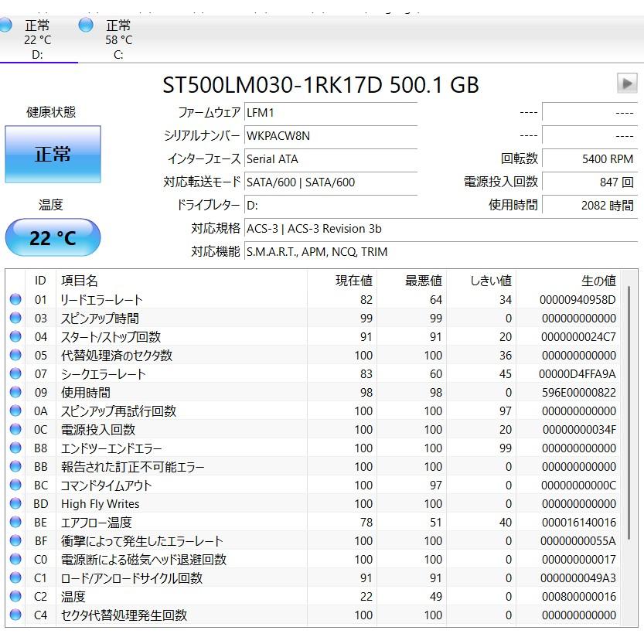The height and width of the screenshot is (644, 644).
Task: Click the 22 °C temperature indicator
Action: pos(53,238)
